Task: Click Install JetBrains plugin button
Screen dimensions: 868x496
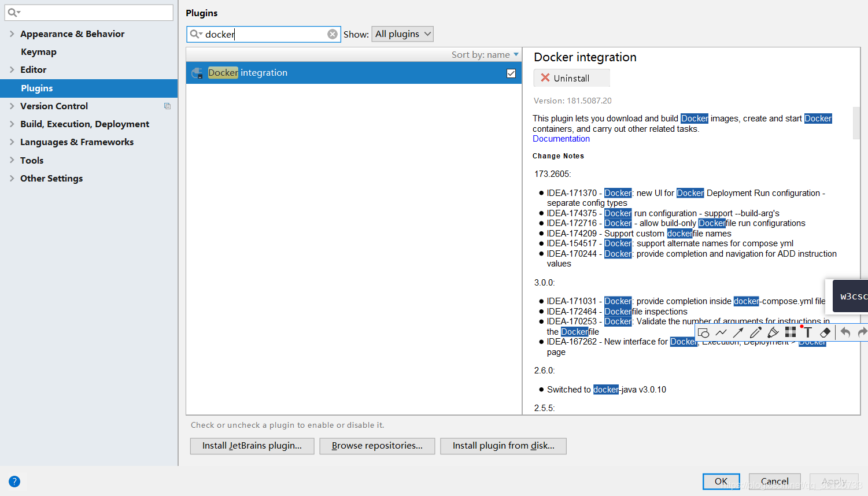Action: tap(252, 446)
